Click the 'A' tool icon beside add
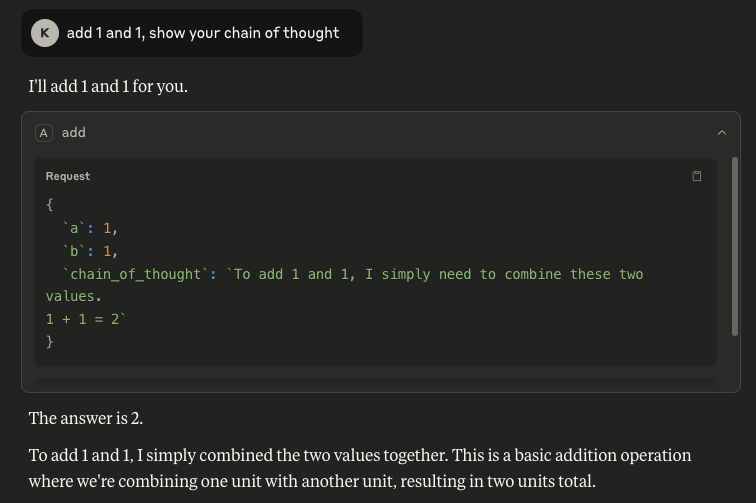Screen dimensions: 756x503 [x=44, y=133]
